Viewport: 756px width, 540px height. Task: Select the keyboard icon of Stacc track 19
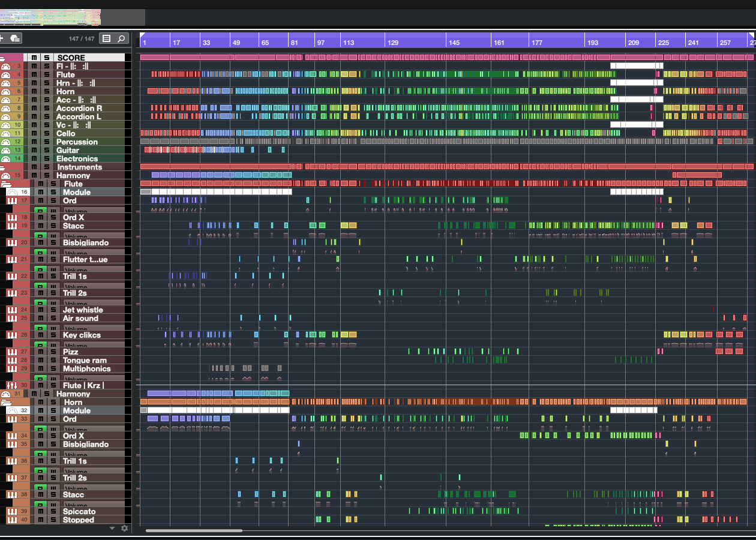pos(11,226)
